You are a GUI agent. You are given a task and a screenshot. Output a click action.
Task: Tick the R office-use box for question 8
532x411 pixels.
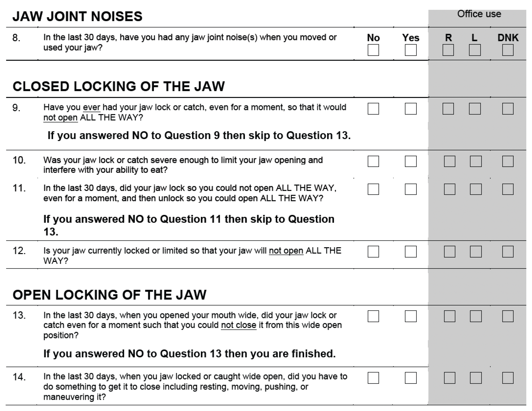448,50
